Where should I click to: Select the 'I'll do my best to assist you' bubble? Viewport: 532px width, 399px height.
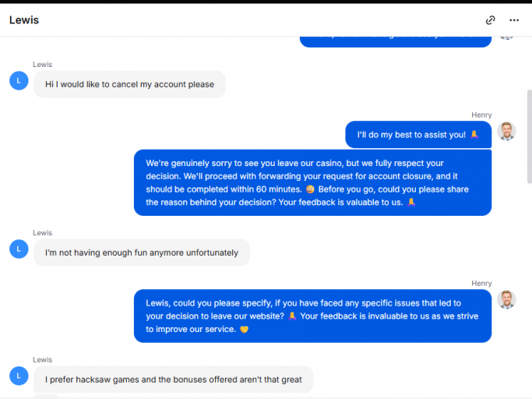417,135
